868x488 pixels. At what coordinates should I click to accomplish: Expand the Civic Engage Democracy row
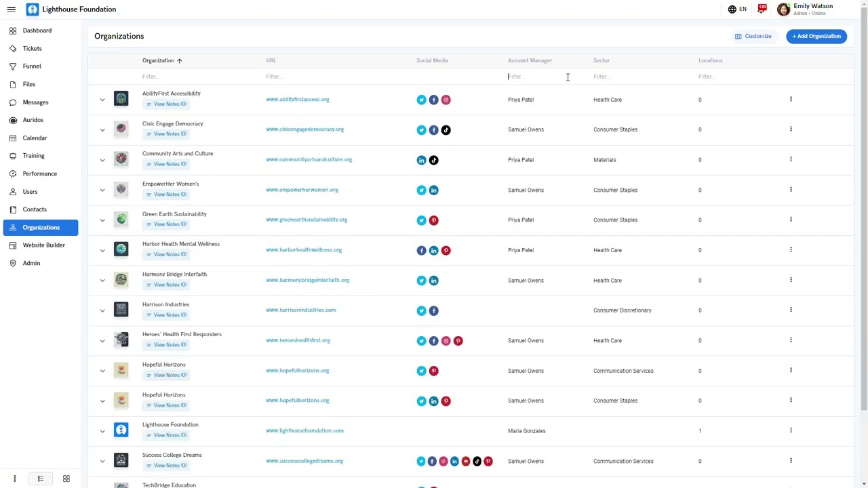(x=102, y=130)
